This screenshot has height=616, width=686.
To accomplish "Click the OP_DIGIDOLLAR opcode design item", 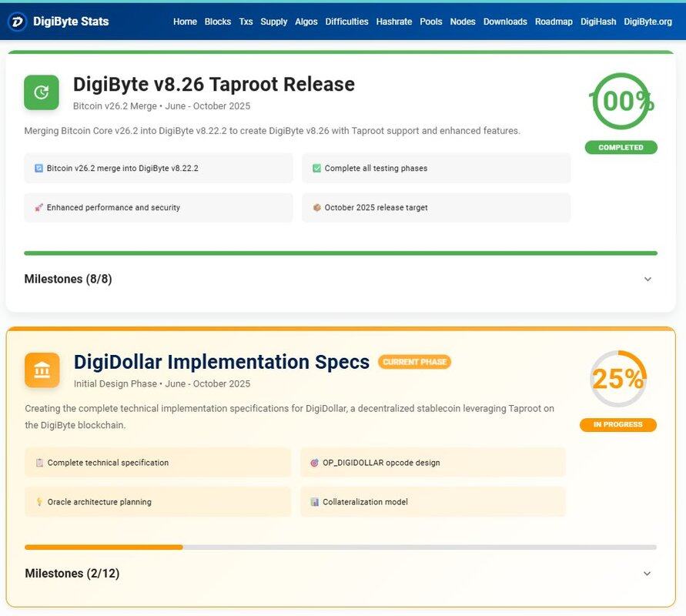I will pyautogui.click(x=433, y=463).
